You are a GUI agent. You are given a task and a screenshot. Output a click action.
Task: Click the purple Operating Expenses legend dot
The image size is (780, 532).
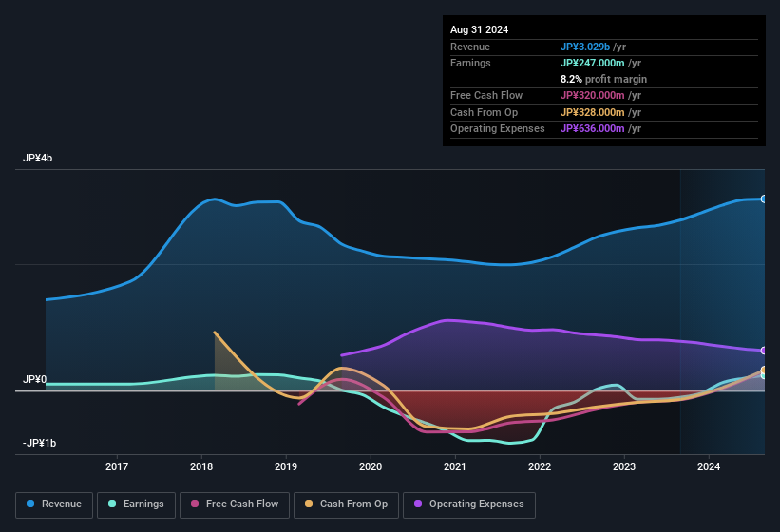click(x=418, y=504)
